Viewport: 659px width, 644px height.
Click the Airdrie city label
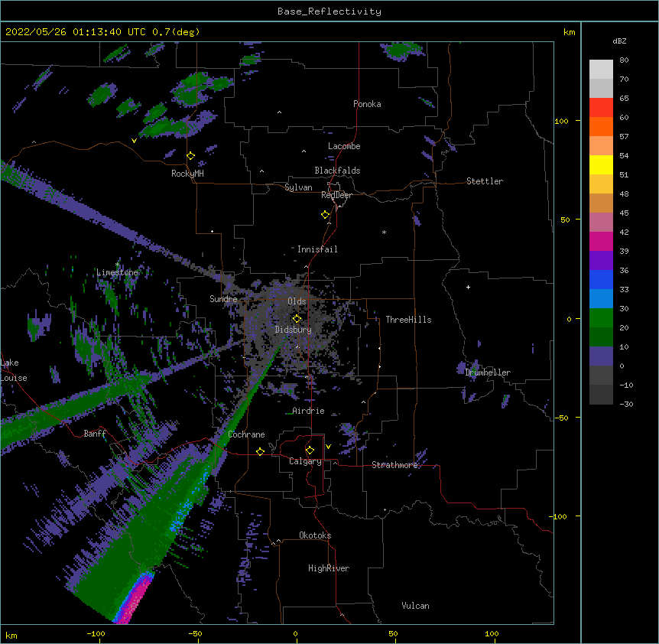pos(308,411)
